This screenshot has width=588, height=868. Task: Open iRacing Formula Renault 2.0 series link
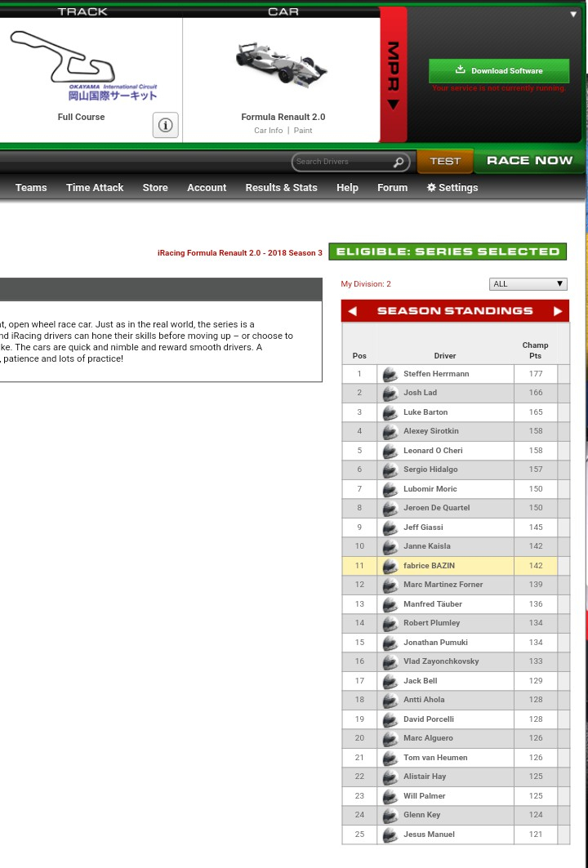coord(240,253)
